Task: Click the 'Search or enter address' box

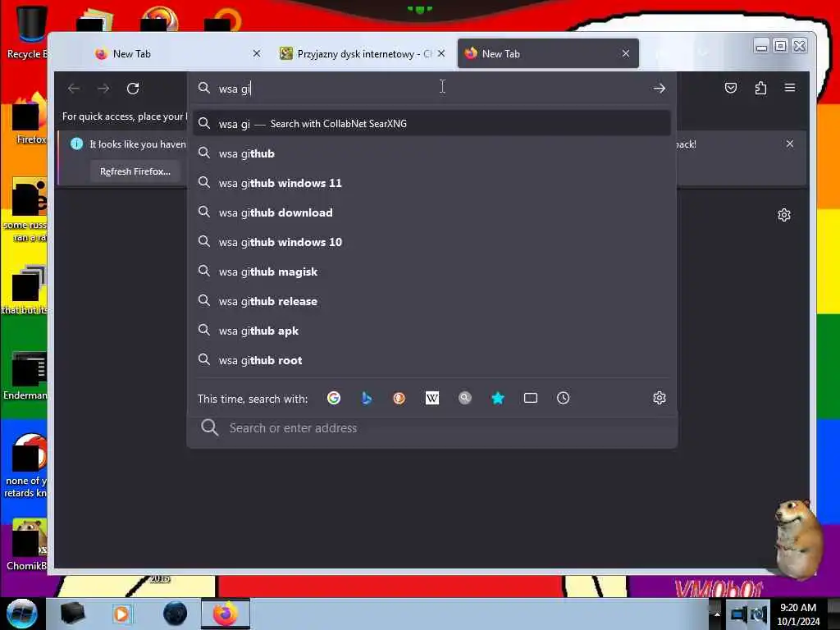Action: click(x=431, y=428)
